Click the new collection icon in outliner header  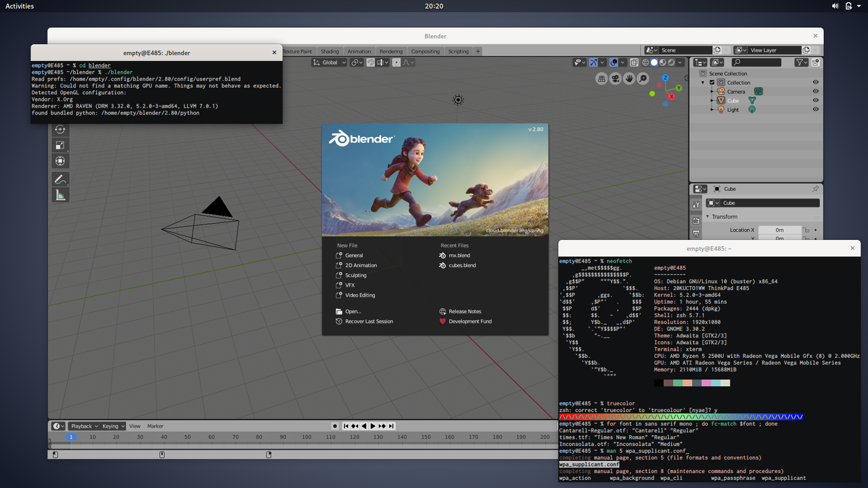(815, 62)
